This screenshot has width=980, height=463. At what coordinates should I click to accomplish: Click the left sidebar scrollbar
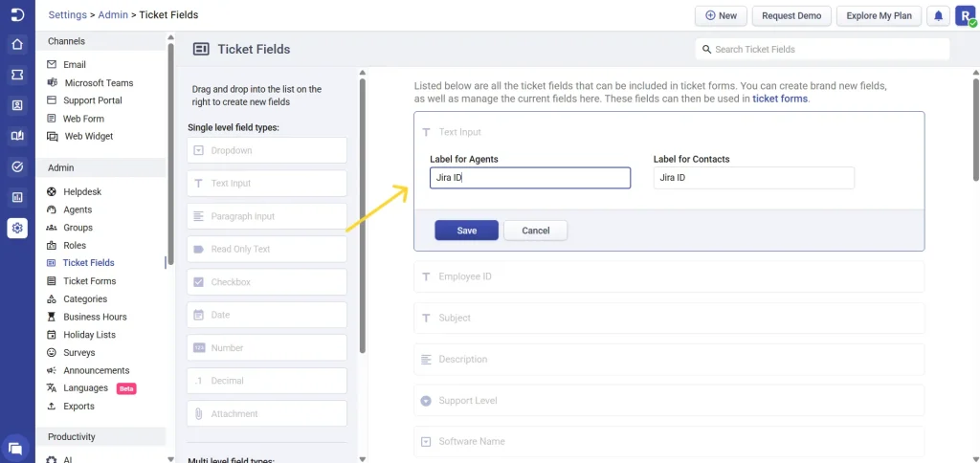(x=170, y=156)
